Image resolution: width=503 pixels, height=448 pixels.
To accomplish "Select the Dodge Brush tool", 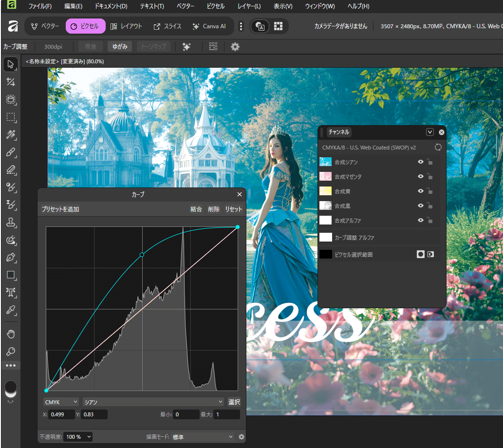I will tap(11, 187).
